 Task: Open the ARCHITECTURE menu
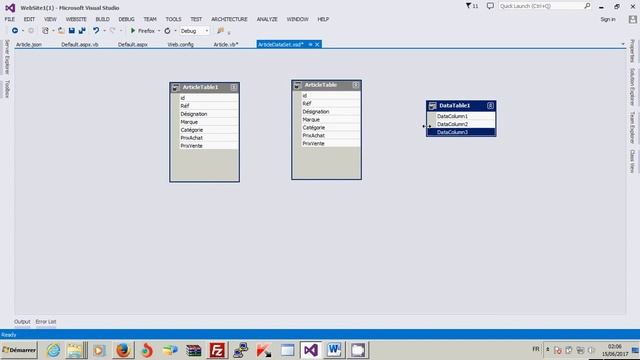point(229,19)
